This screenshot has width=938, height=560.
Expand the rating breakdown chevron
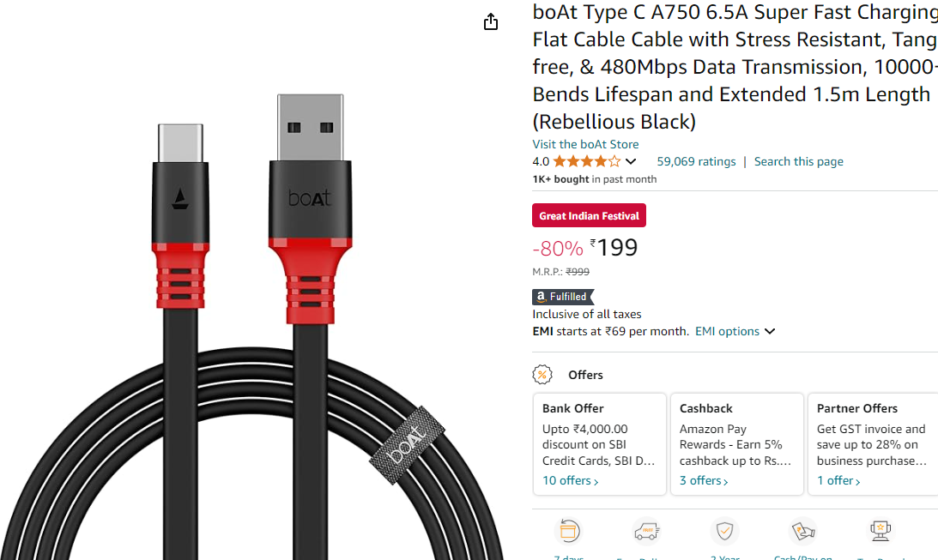point(631,161)
